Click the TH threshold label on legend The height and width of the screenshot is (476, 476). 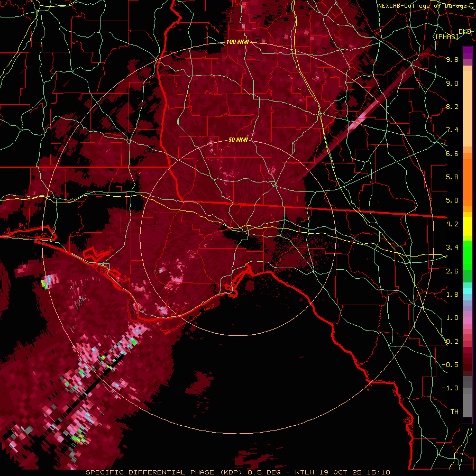tap(454, 412)
